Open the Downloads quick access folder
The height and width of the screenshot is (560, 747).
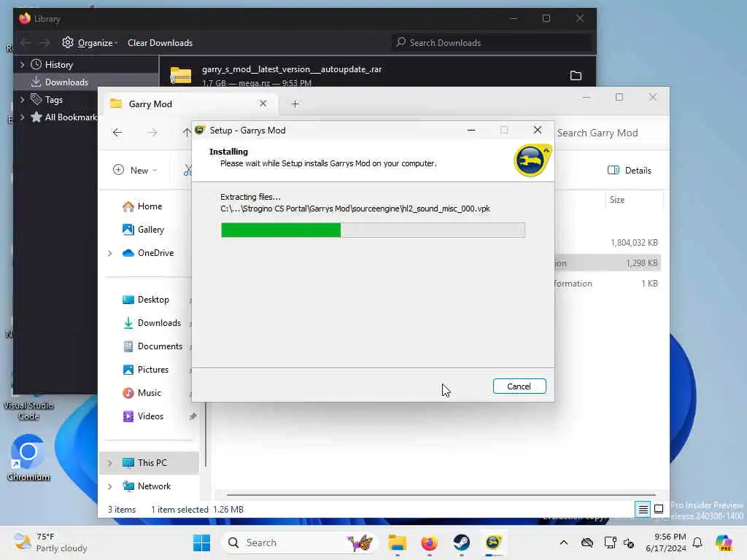(158, 323)
